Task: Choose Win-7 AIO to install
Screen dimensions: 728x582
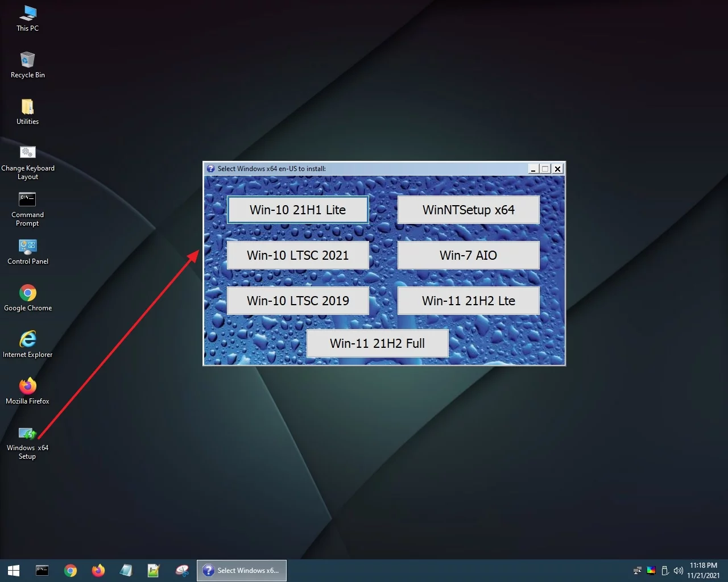Action: (x=469, y=255)
